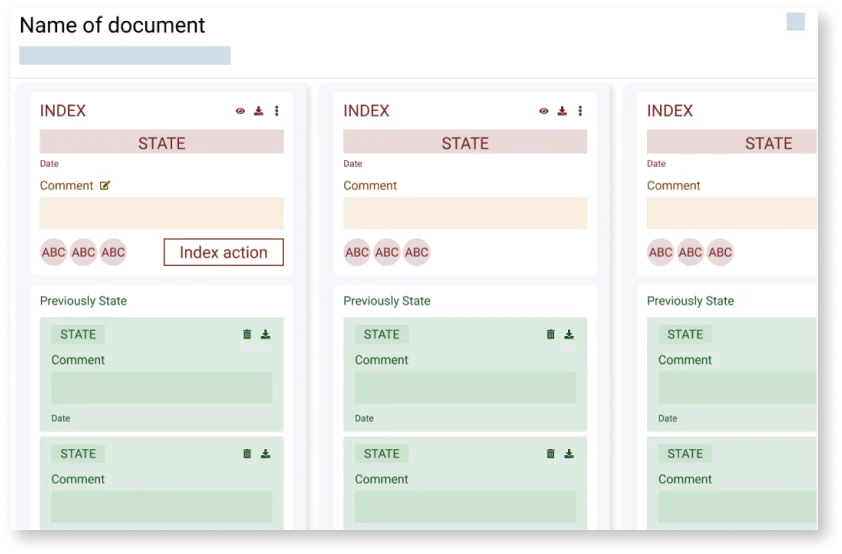
Task: Select the third ABC avatar in left card
Action: click(113, 252)
